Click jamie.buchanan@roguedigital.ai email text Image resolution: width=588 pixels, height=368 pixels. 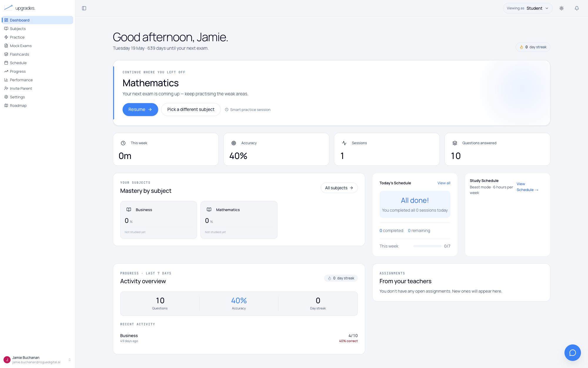(36, 362)
